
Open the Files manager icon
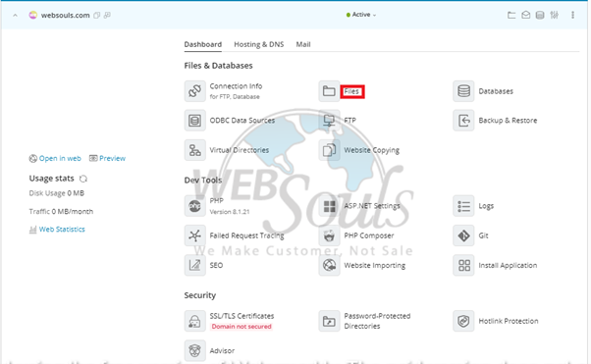coord(329,91)
